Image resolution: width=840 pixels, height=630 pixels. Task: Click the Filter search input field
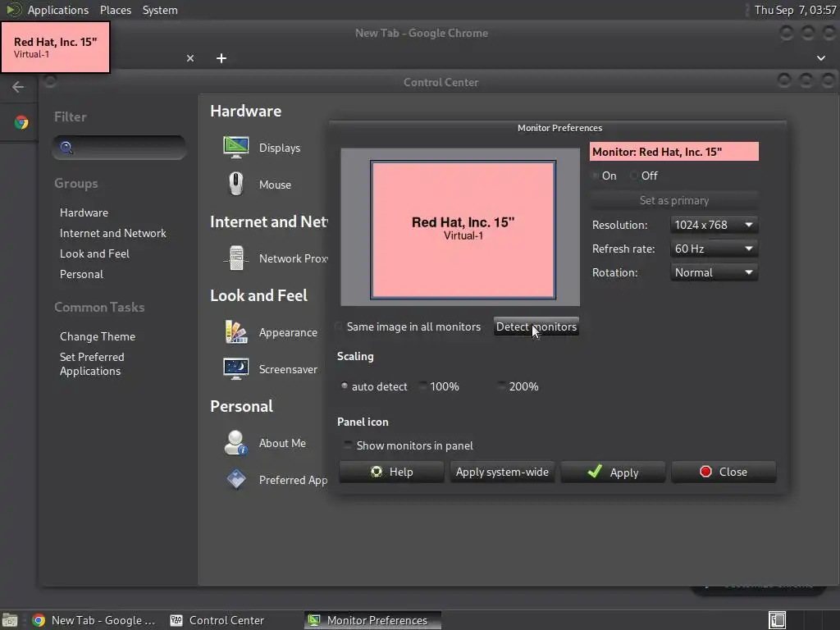119,148
